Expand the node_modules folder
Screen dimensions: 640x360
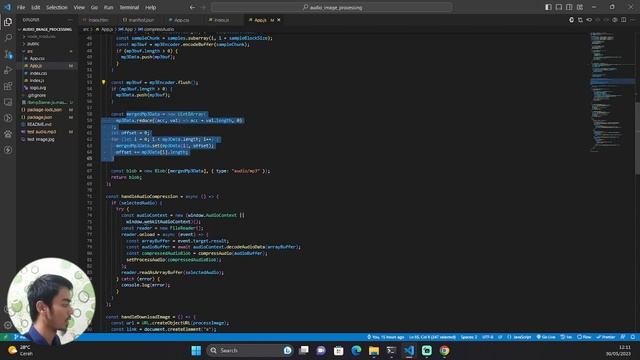click(47, 37)
